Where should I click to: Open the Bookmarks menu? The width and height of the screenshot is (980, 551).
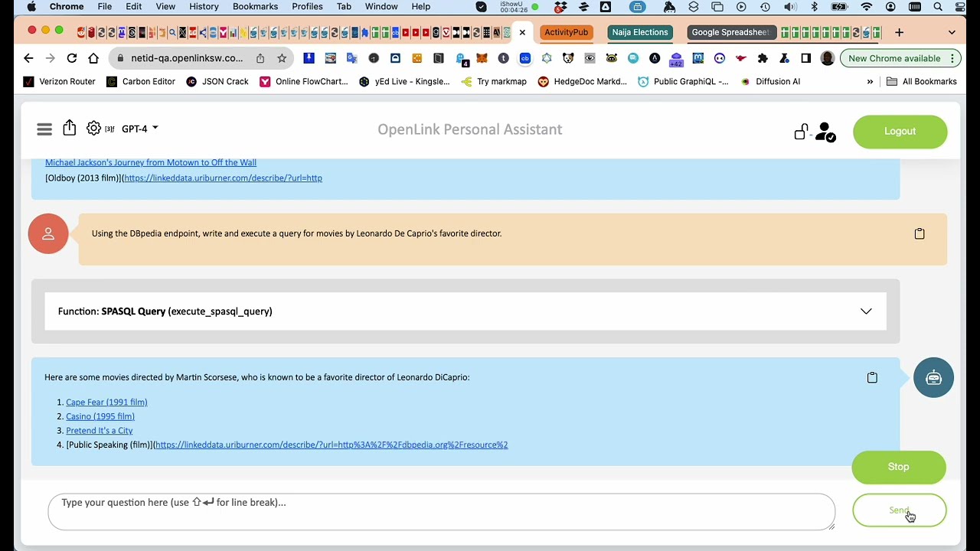255,7
